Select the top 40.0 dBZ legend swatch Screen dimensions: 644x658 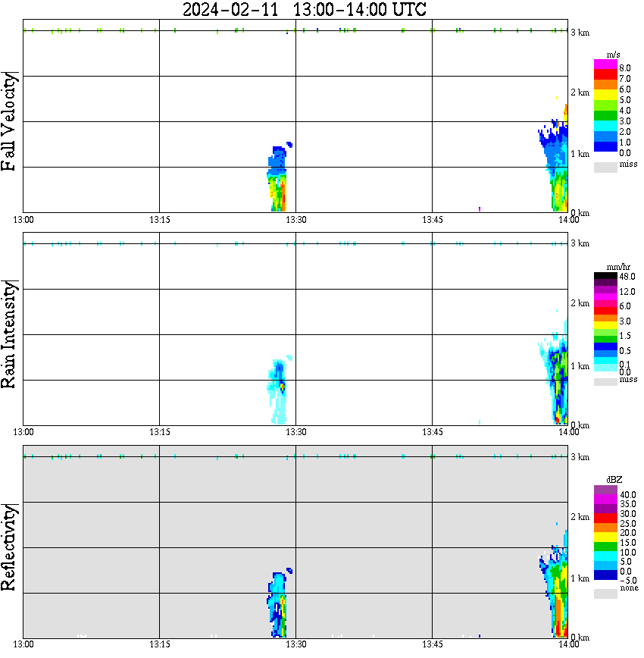pos(605,490)
